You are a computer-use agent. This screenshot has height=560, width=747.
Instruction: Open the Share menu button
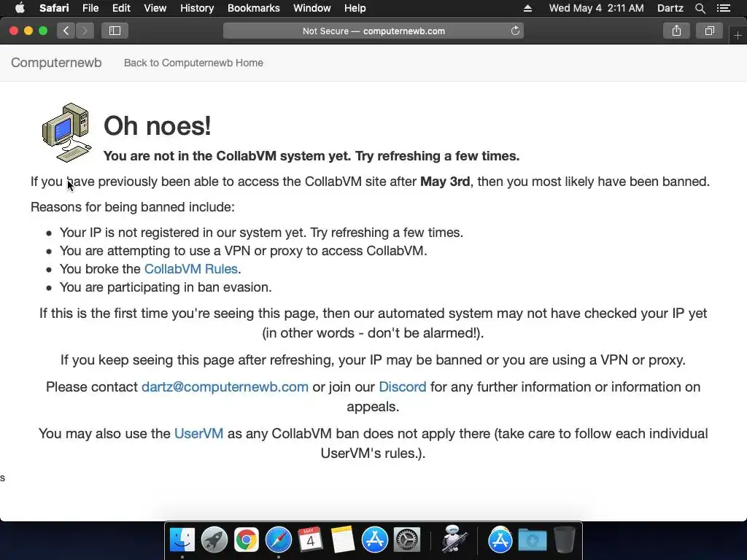click(676, 31)
